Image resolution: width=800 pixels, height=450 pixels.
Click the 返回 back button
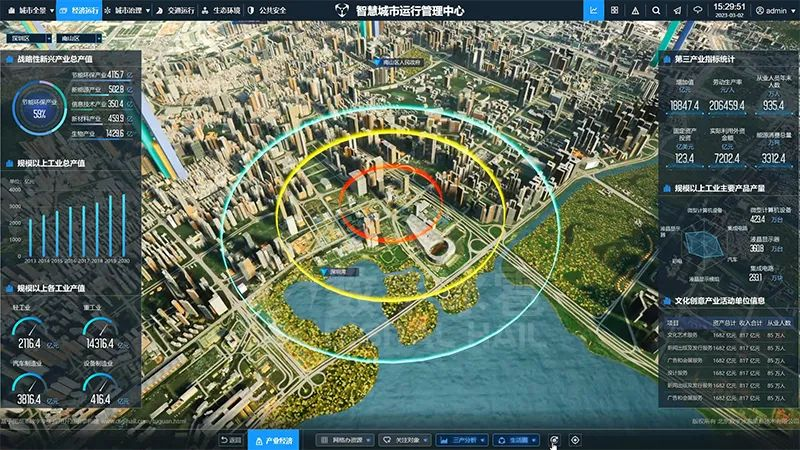(x=231, y=440)
